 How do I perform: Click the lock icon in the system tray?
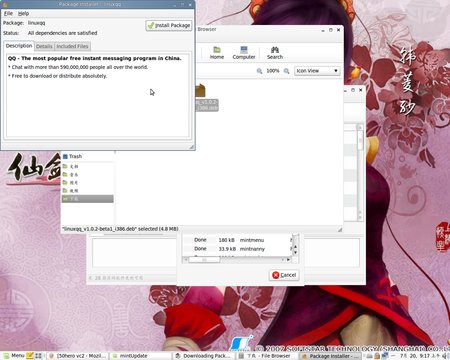[x=377, y=356]
